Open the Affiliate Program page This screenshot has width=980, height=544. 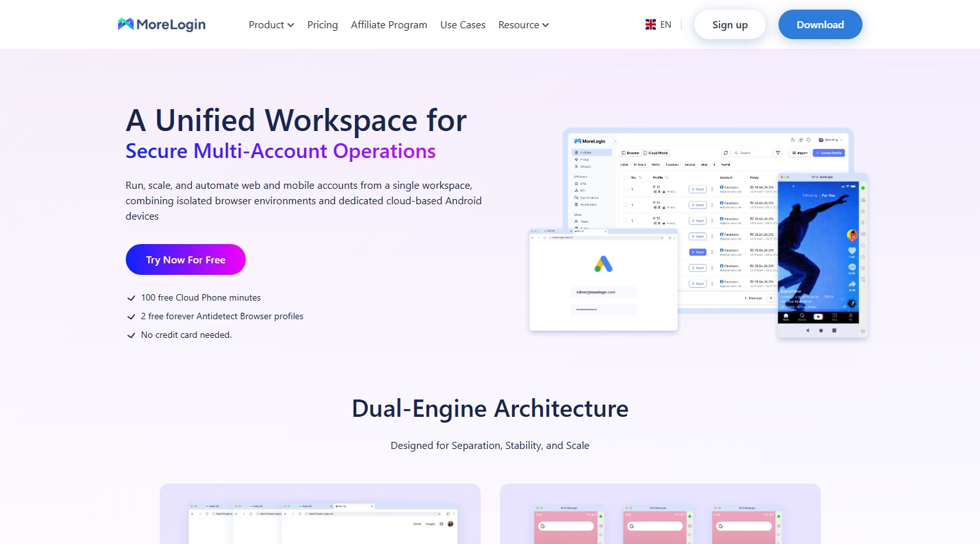[x=389, y=25]
